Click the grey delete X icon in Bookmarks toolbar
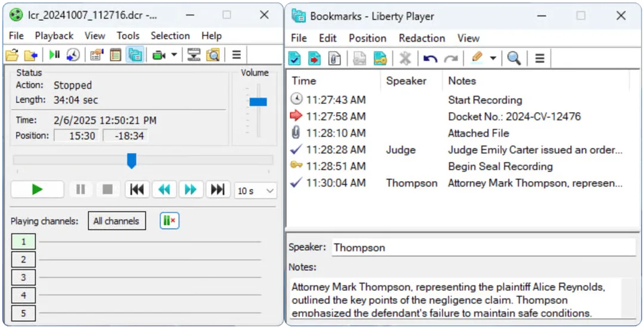644x329 pixels. coord(405,58)
